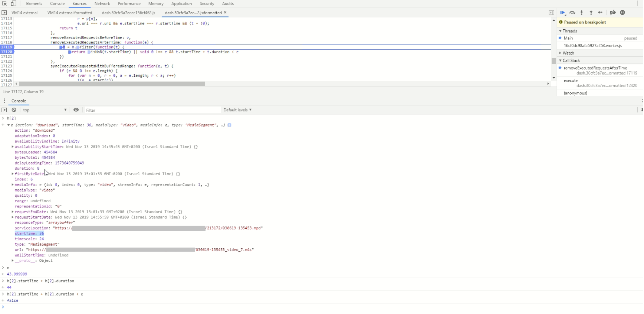The image size is (644, 314).
Task: Clear the console output
Action: (x=14, y=110)
